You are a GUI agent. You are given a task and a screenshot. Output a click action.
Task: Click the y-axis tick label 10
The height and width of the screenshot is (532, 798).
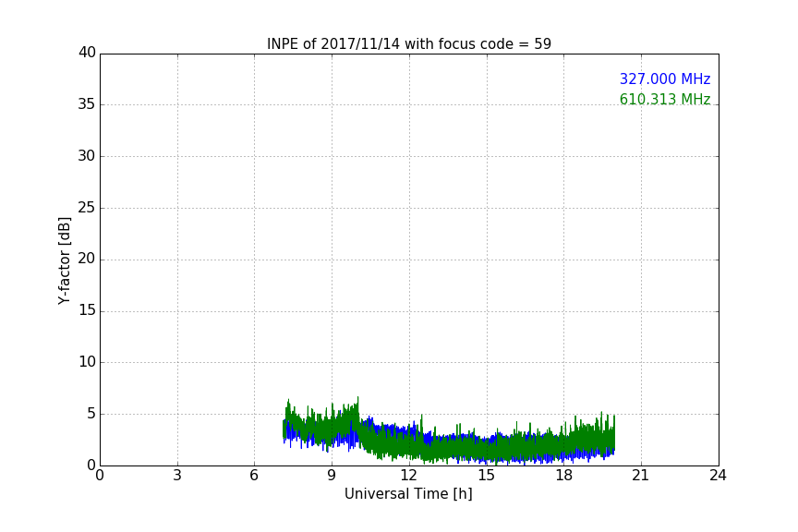(87, 362)
